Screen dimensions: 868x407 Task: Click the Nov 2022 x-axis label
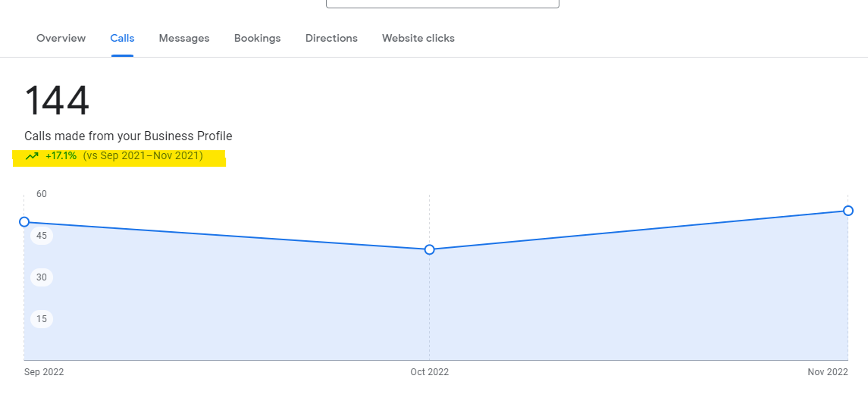(827, 372)
